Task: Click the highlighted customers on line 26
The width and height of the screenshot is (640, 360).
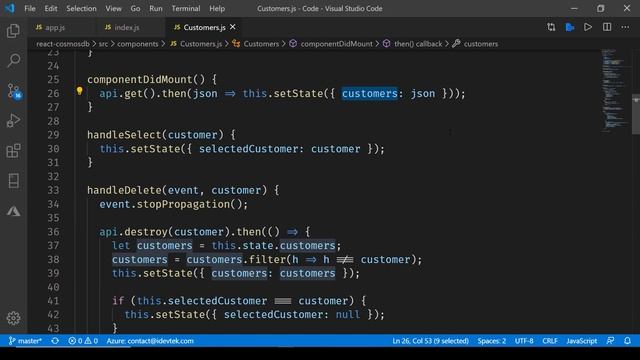Action: pos(369,93)
